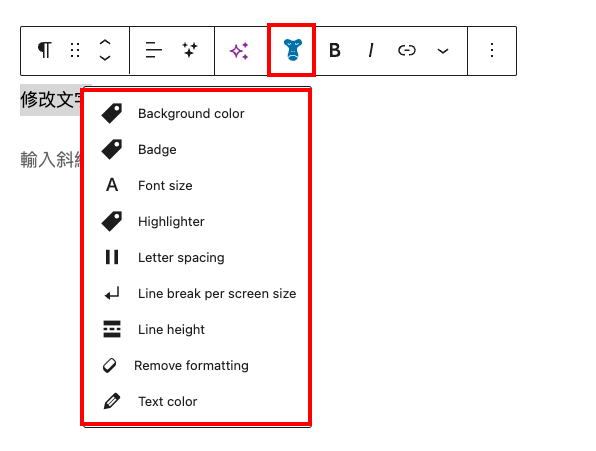Choose the Badge format option
This screenshot has height=451, width=596.
196,149
